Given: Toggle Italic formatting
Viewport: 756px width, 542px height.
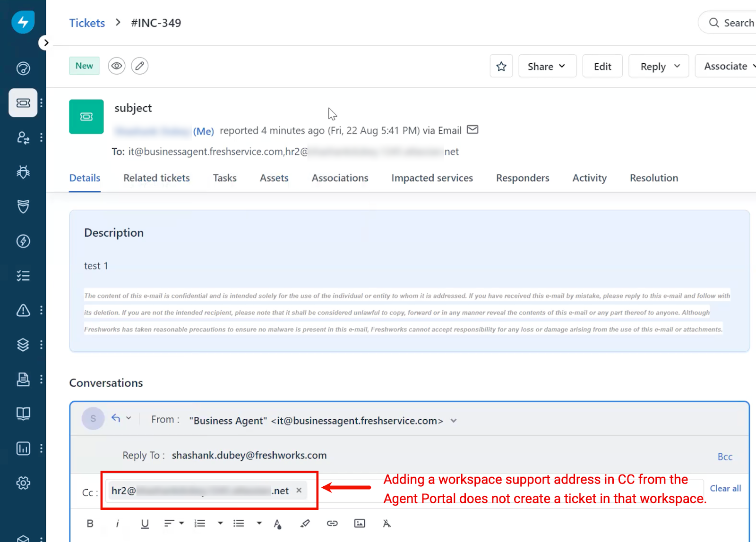Looking at the screenshot, I should (x=117, y=523).
